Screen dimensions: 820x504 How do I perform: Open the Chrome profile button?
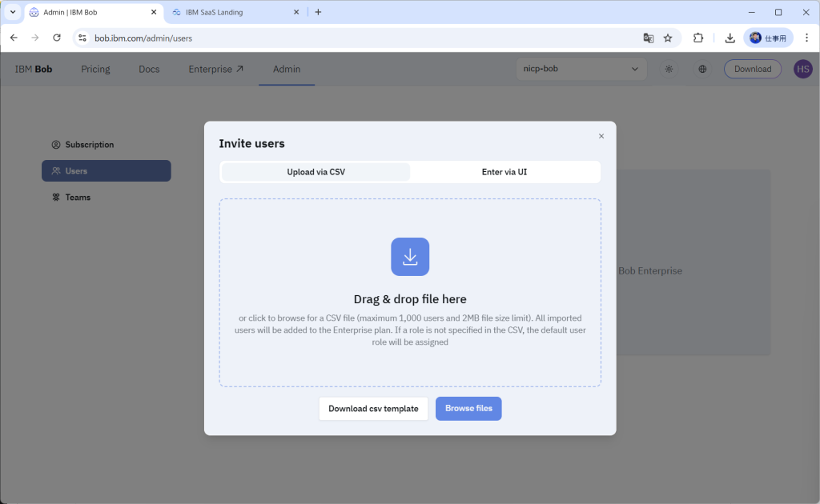(768, 38)
